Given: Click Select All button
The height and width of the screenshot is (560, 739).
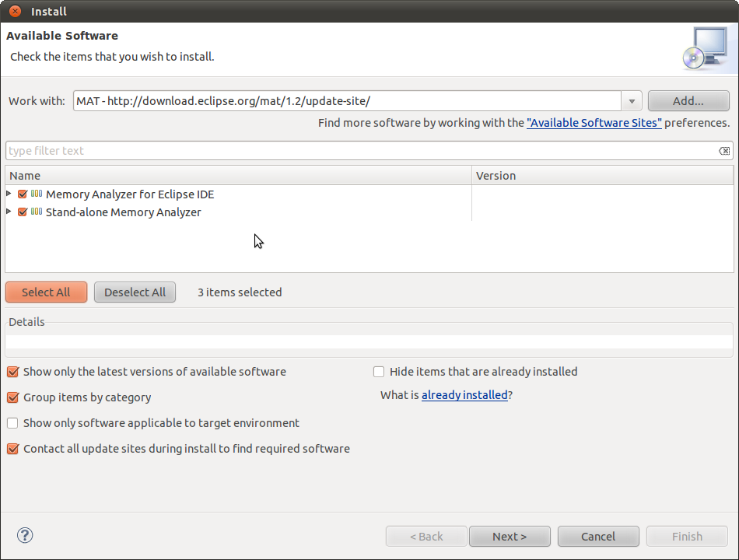Looking at the screenshot, I should point(46,292).
